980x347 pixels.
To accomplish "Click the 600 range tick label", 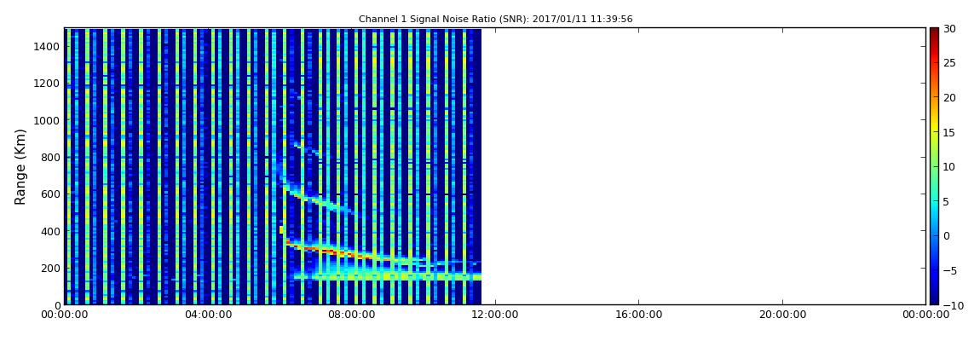I will tap(50, 194).
